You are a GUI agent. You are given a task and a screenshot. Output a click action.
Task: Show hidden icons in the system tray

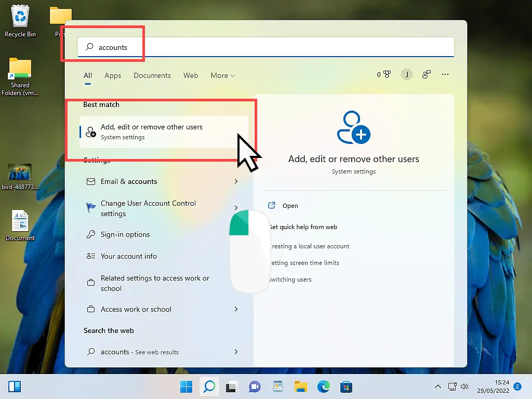(x=438, y=387)
